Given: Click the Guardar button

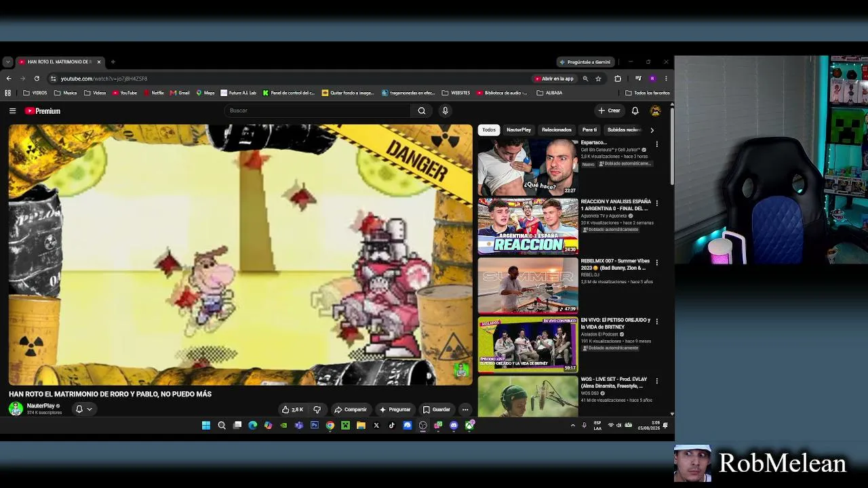Looking at the screenshot, I should (436, 409).
